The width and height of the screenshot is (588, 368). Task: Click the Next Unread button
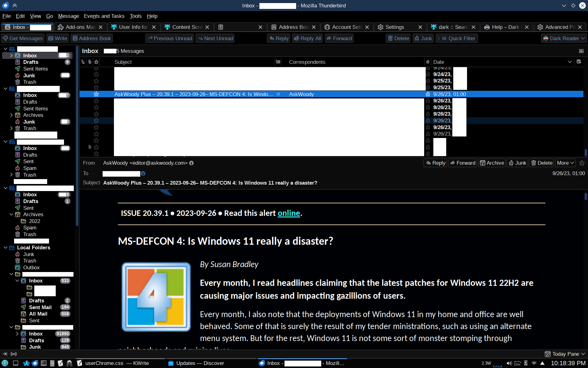(215, 38)
